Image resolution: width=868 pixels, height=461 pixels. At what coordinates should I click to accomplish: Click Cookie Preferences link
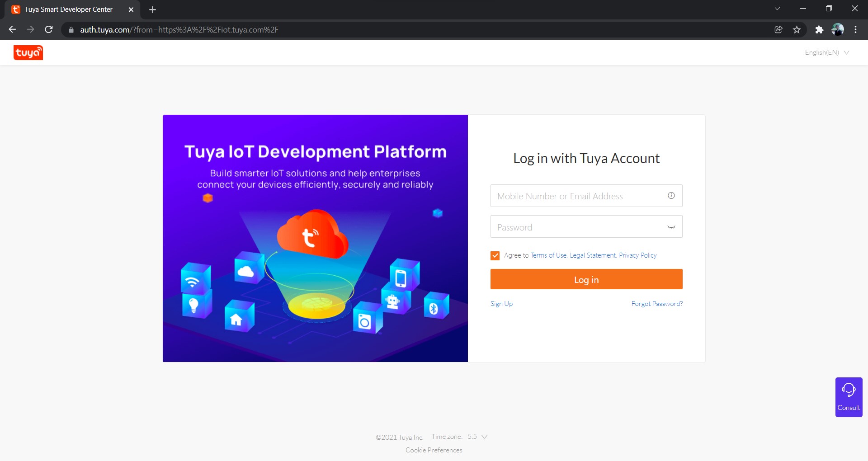click(434, 450)
